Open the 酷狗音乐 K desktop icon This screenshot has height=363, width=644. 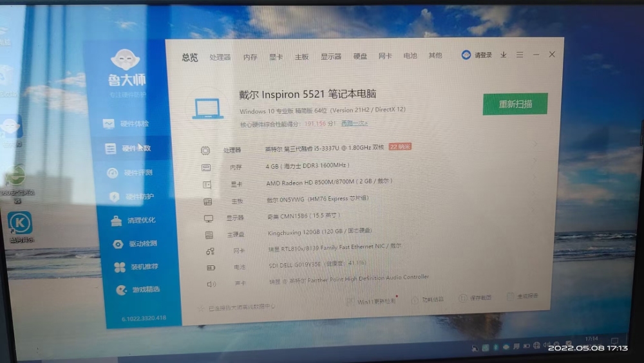click(20, 227)
